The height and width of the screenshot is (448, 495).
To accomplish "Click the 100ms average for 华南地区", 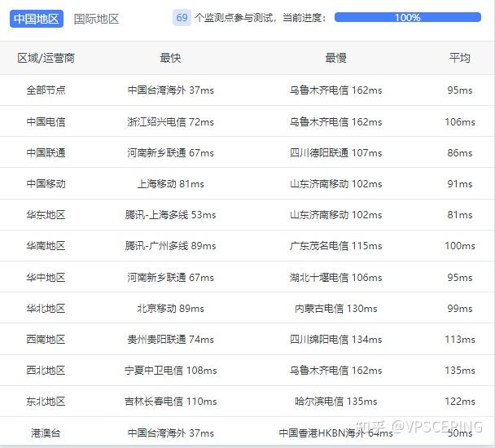I will [x=460, y=246].
